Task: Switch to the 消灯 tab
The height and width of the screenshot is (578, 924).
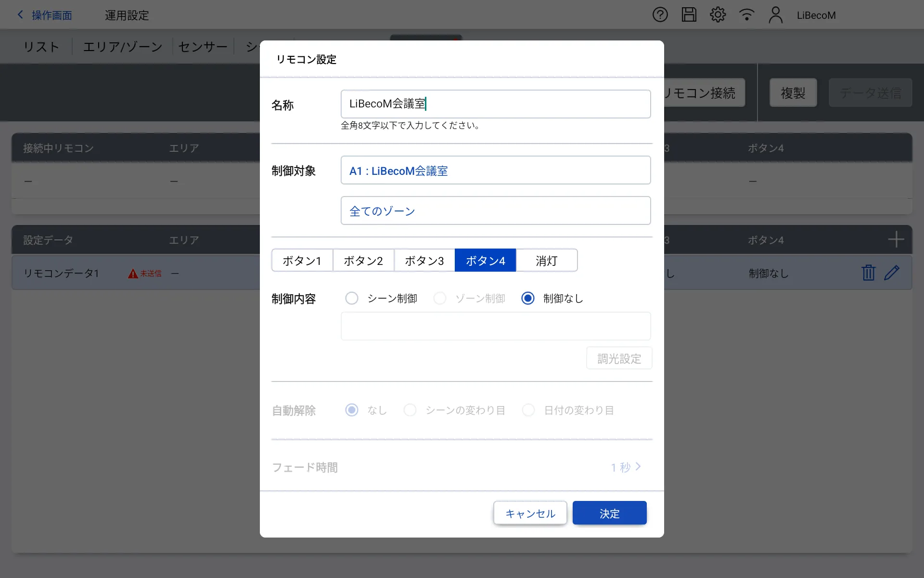Action: click(546, 261)
